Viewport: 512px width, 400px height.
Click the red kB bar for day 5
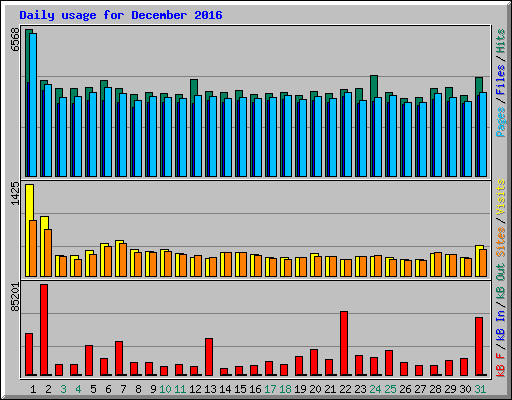[x=89, y=360]
